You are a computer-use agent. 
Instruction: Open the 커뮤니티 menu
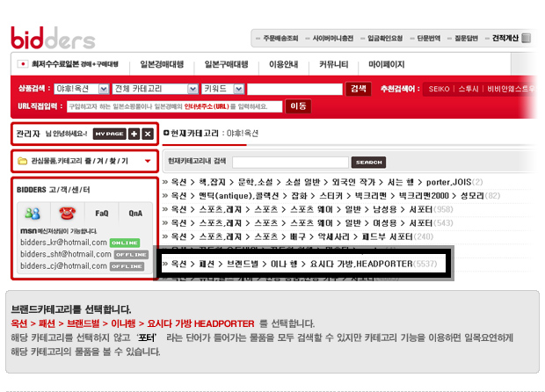click(334, 64)
